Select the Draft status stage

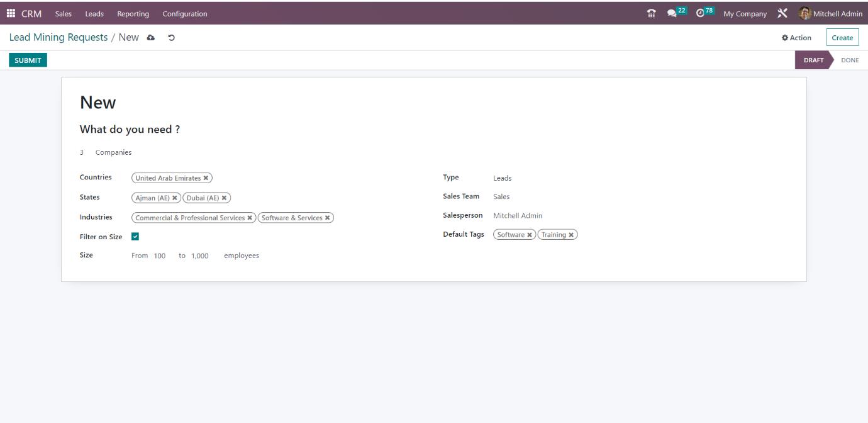[x=813, y=60]
